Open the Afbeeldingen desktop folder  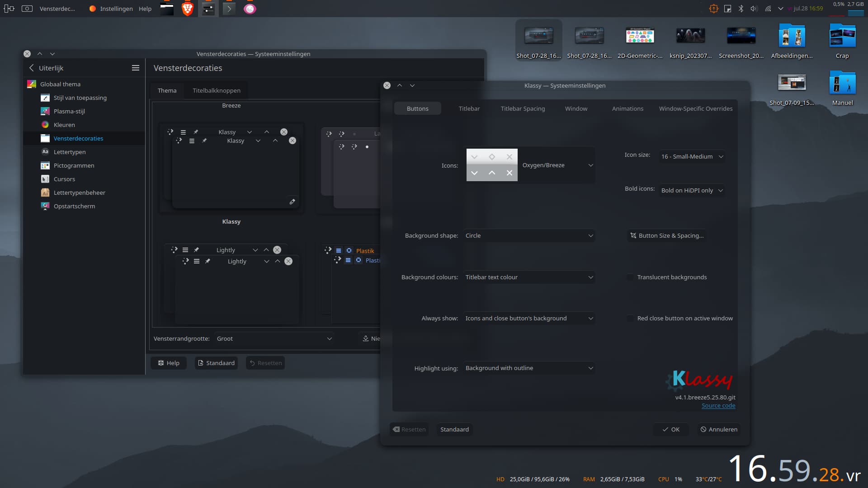792,42
